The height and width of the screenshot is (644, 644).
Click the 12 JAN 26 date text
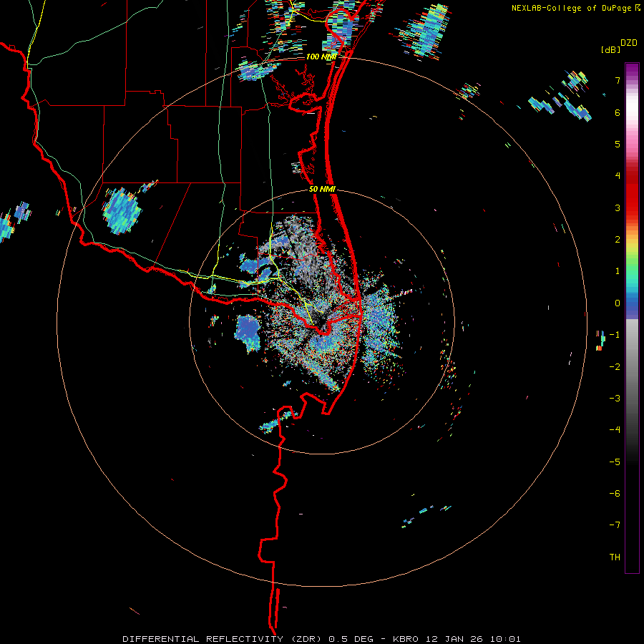tap(453, 639)
